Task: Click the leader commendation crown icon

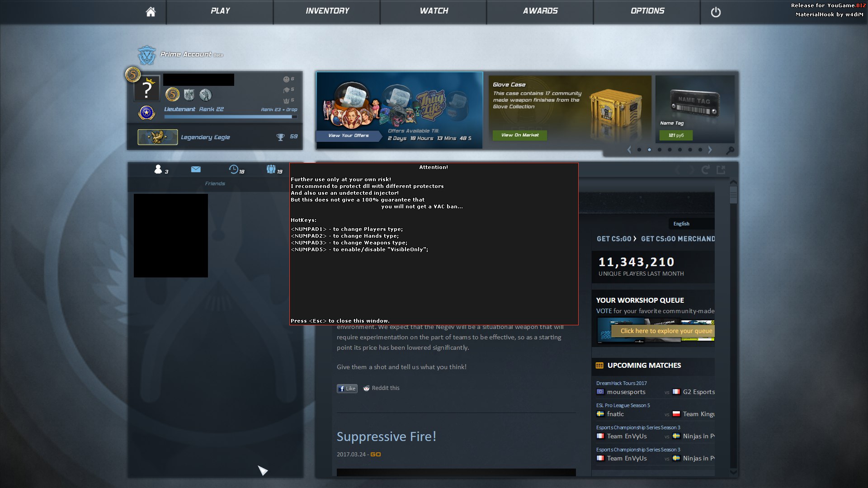Action: click(286, 101)
